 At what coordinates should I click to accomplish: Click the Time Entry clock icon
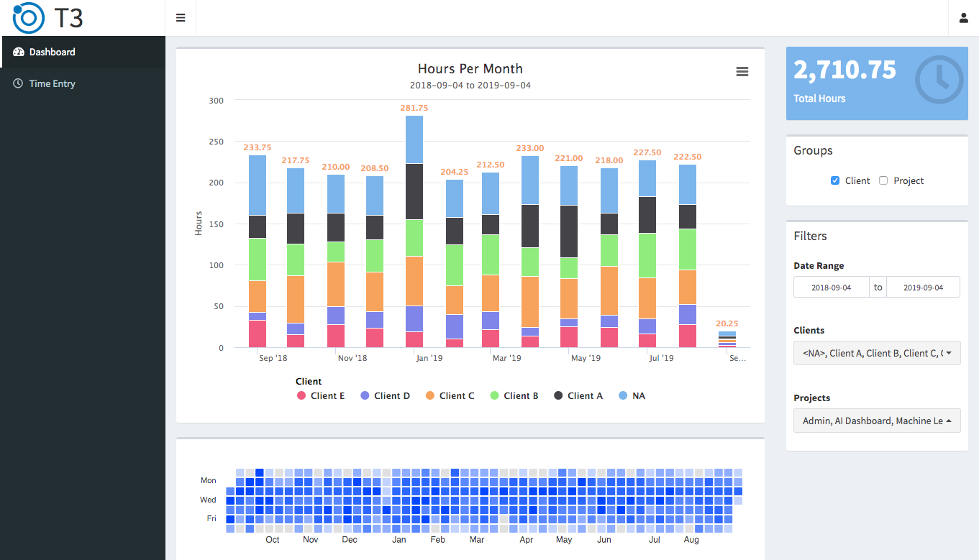pyautogui.click(x=18, y=84)
